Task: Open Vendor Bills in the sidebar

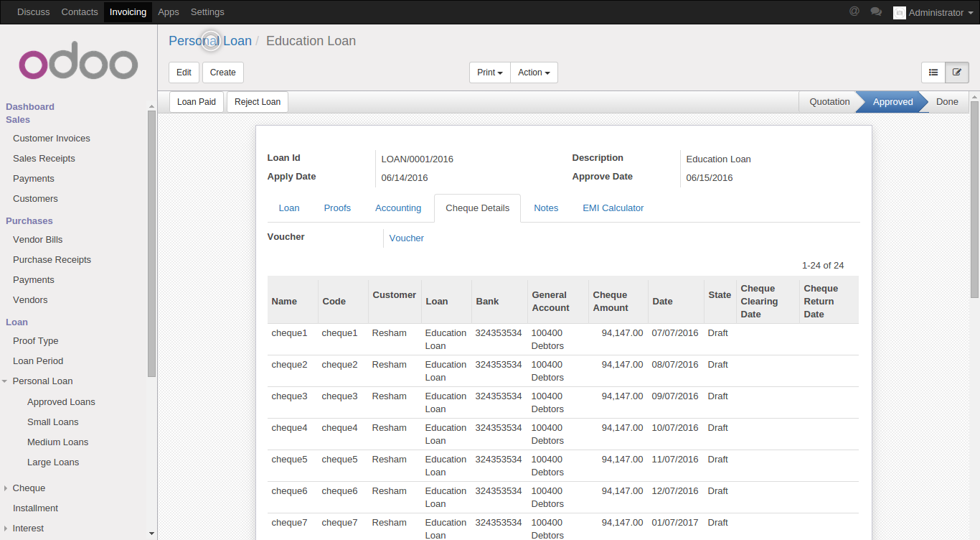Action: pyautogui.click(x=38, y=240)
